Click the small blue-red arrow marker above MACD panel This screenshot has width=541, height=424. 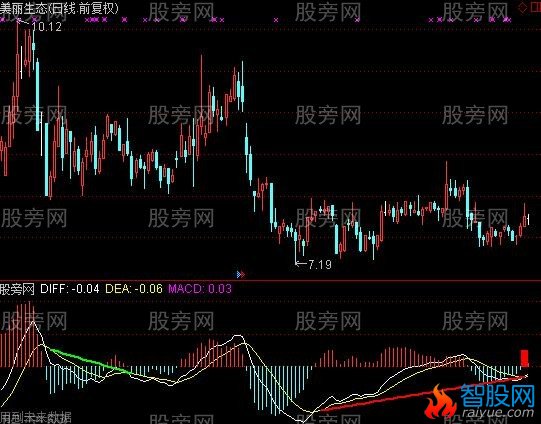(x=241, y=275)
